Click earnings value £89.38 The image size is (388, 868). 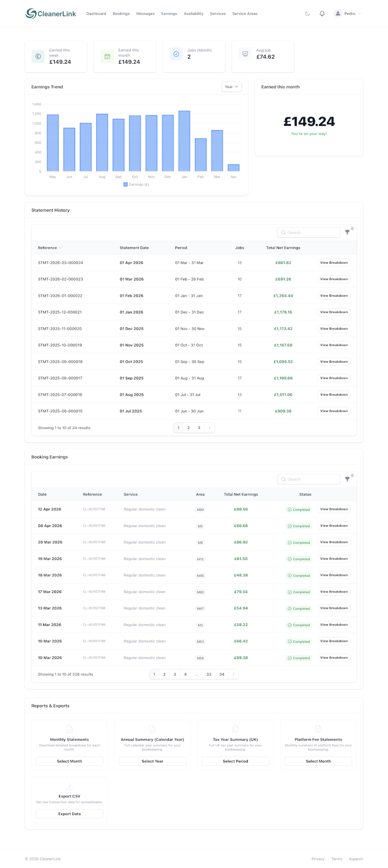click(241, 658)
